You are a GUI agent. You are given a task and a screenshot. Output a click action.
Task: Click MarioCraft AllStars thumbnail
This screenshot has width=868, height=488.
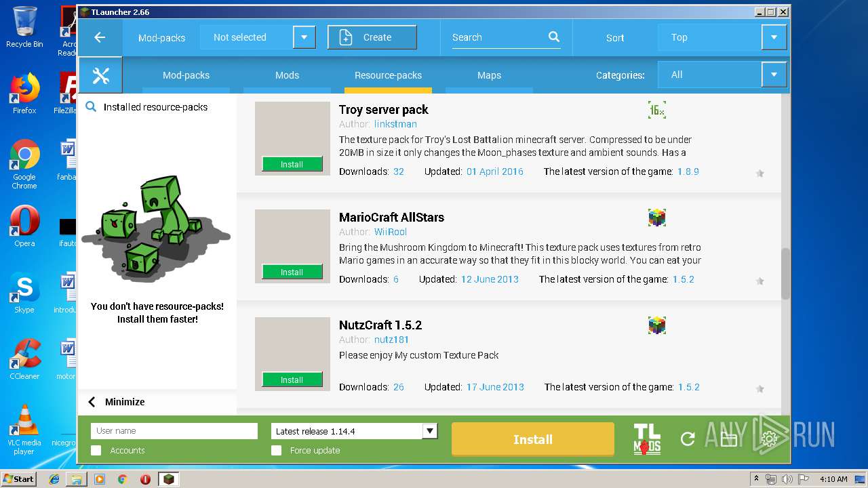click(292, 246)
